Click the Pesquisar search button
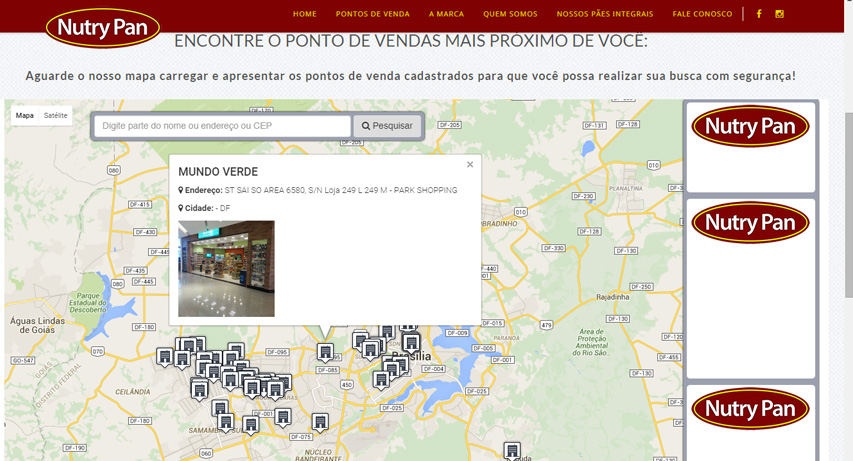 pyautogui.click(x=387, y=126)
